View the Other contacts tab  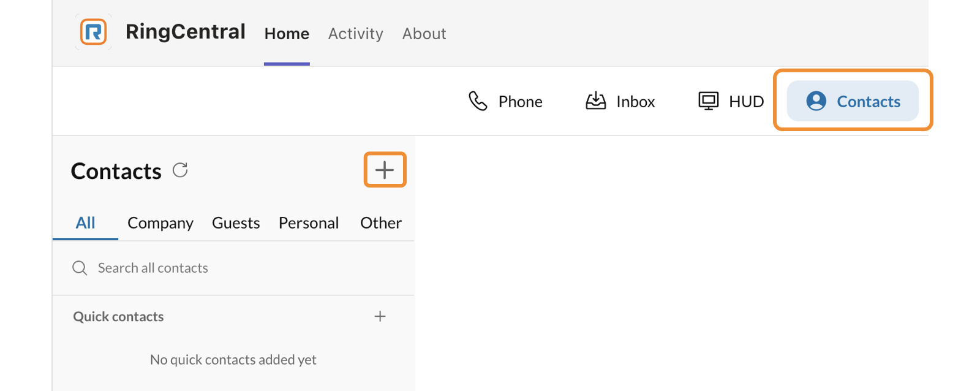point(381,223)
